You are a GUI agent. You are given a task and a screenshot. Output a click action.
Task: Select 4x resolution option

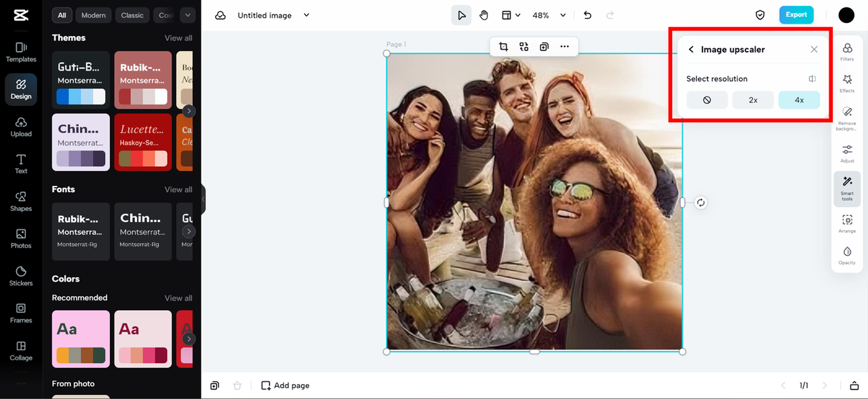[x=799, y=100]
